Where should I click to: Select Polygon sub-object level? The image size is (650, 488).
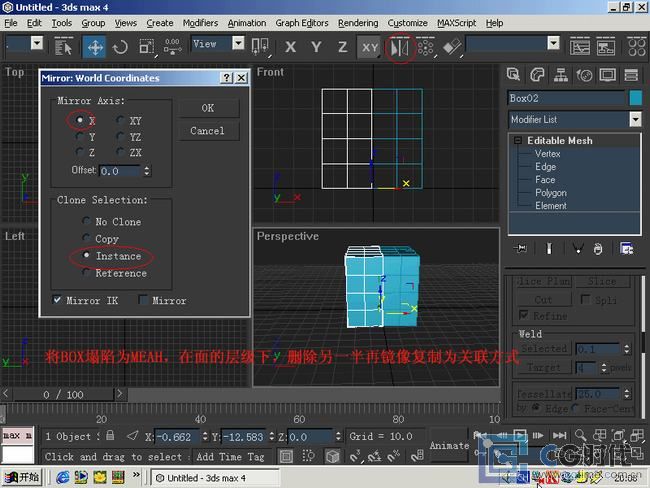click(551, 192)
